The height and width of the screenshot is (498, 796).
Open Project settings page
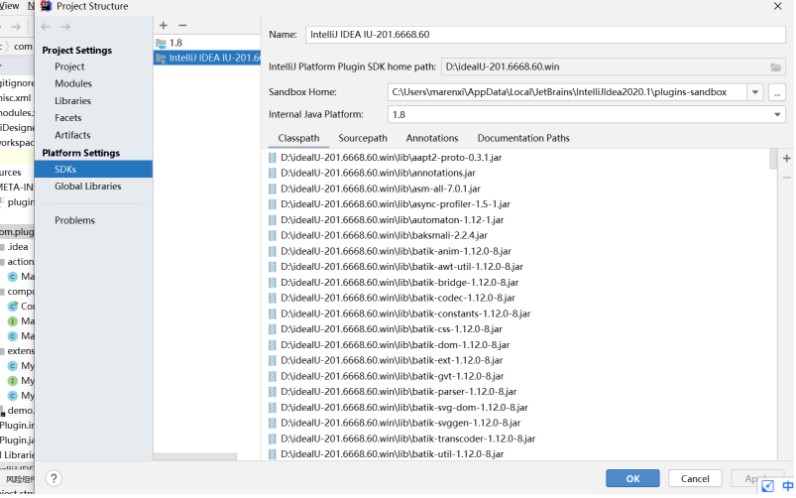[x=70, y=67]
